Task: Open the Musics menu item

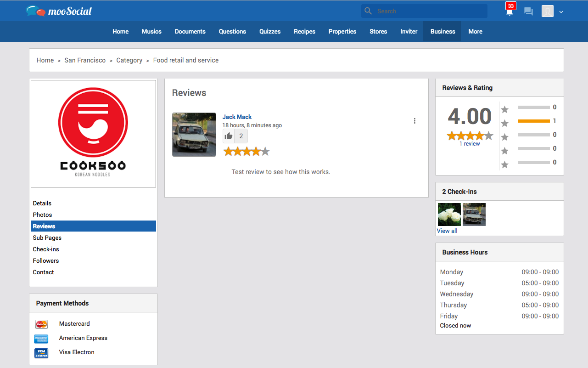Action: (151, 31)
